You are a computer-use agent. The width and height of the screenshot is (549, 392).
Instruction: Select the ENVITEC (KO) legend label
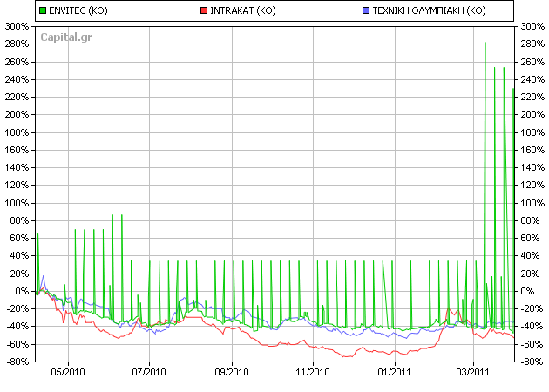click(x=78, y=10)
